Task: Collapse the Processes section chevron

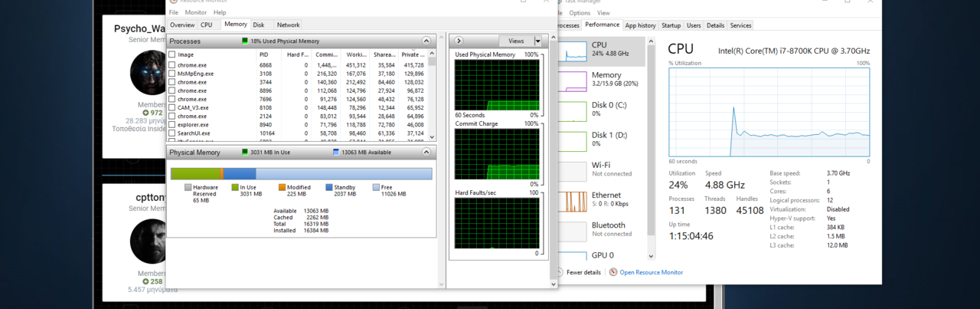Action: tap(426, 41)
